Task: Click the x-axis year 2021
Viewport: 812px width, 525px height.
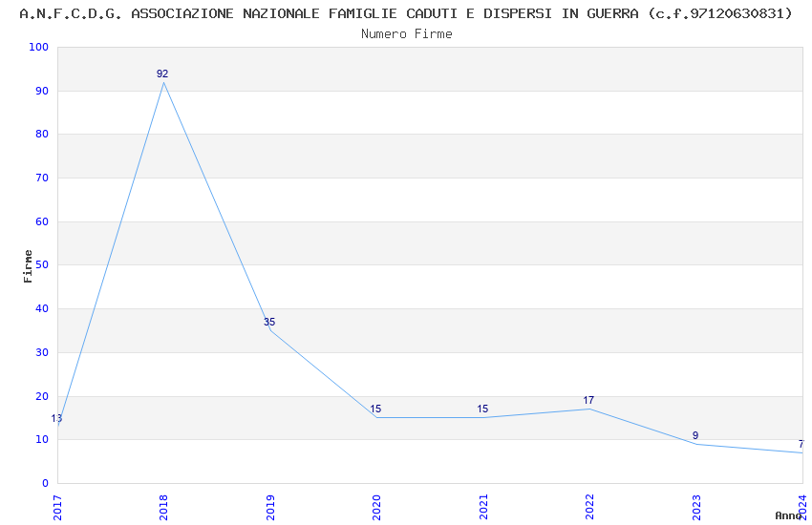Action: (483, 508)
